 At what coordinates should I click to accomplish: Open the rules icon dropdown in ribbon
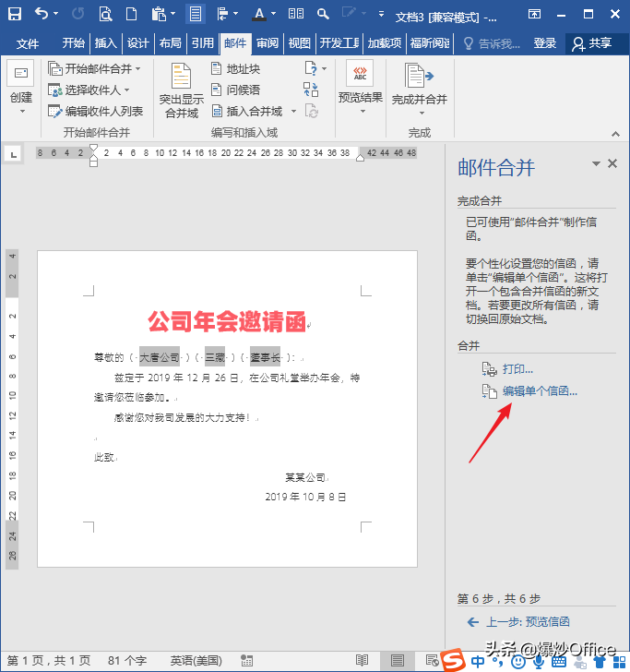[x=315, y=68]
